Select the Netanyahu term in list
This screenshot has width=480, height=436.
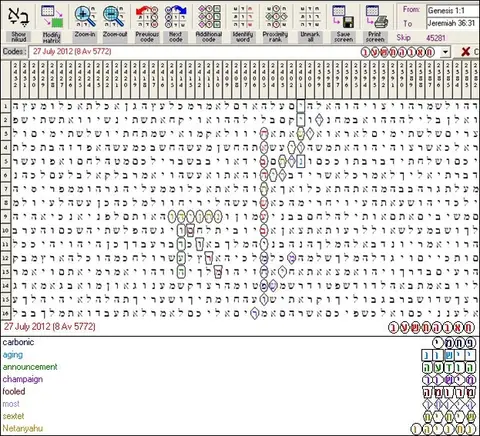click(23, 428)
